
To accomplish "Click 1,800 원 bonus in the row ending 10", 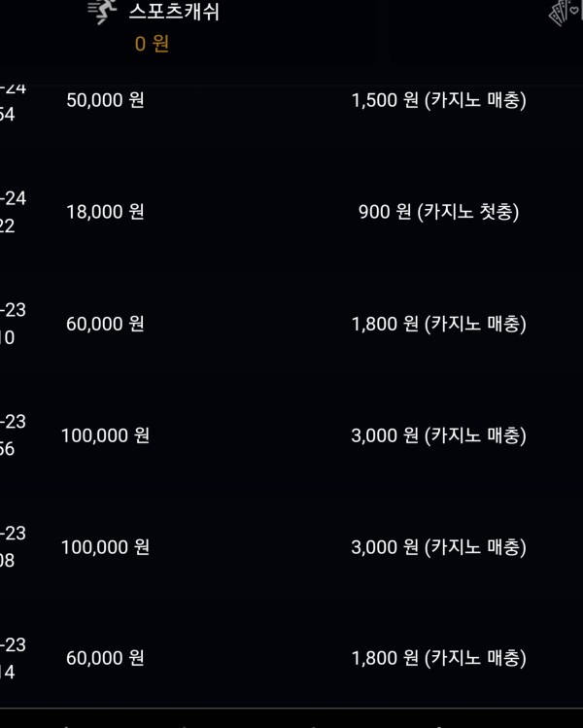I will pos(438,324).
